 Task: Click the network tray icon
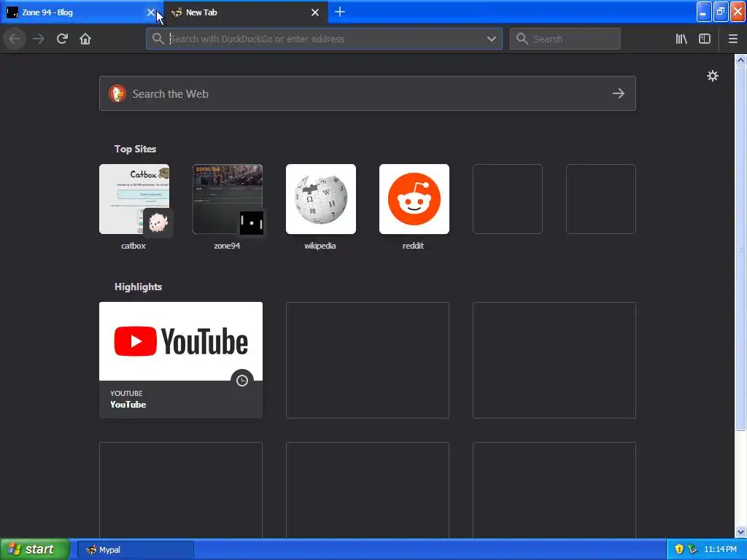point(692,549)
